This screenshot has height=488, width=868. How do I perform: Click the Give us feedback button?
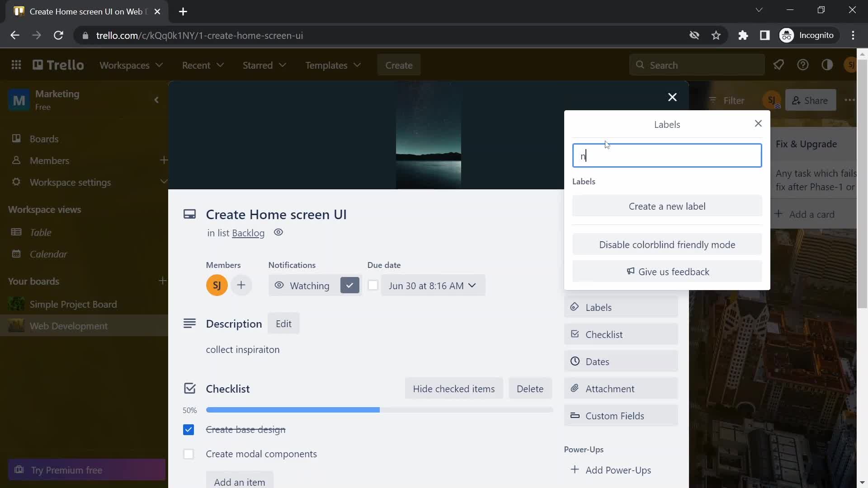pyautogui.click(x=667, y=271)
